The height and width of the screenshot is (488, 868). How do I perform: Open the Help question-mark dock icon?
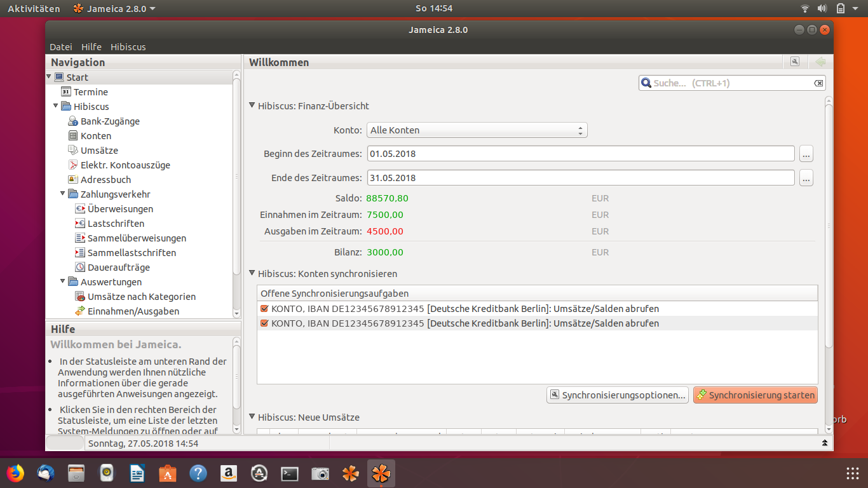[x=198, y=473]
